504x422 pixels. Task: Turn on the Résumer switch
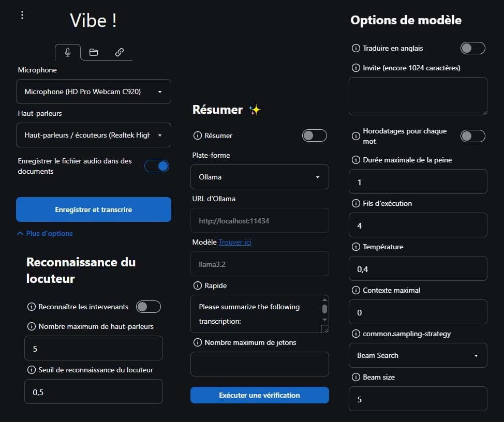tap(314, 135)
